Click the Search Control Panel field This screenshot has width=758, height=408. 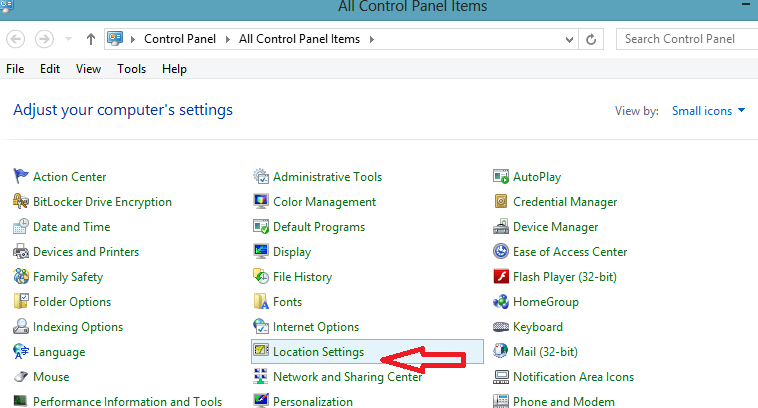point(687,39)
